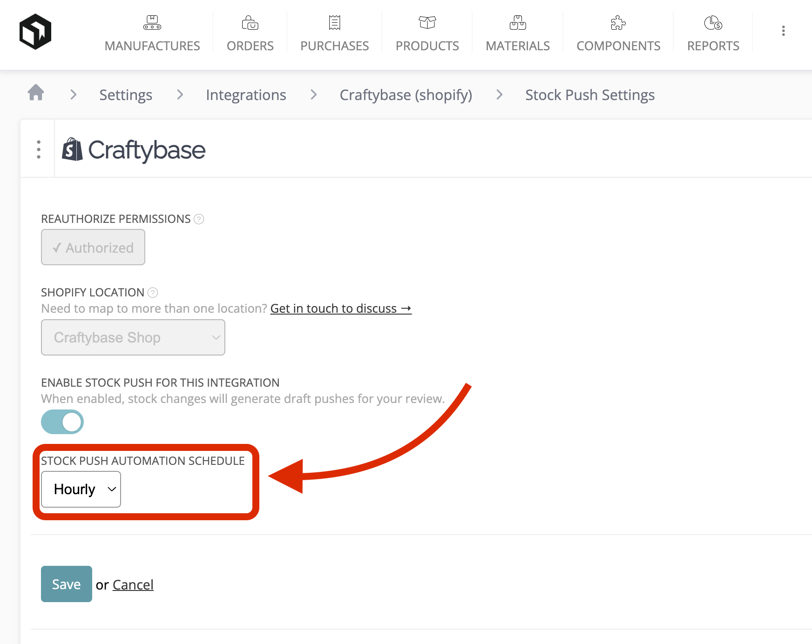Image resolution: width=812 pixels, height=644 pixels.
Task: Open the top-right vertical dots menu
Action: (x=784, y=31)
